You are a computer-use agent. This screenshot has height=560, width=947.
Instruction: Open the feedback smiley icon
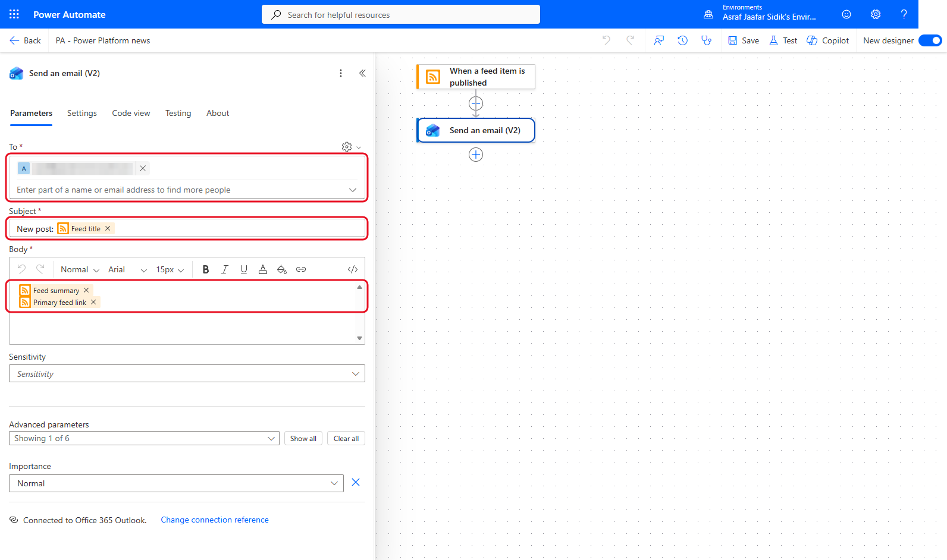(846, 14)
